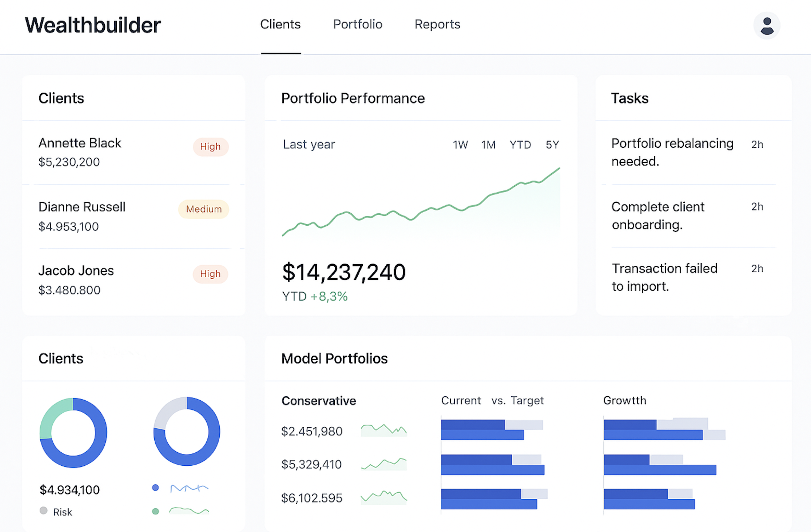811x532 pixels.
Task: Select the YTD time range filter
Action: (520, 145)
